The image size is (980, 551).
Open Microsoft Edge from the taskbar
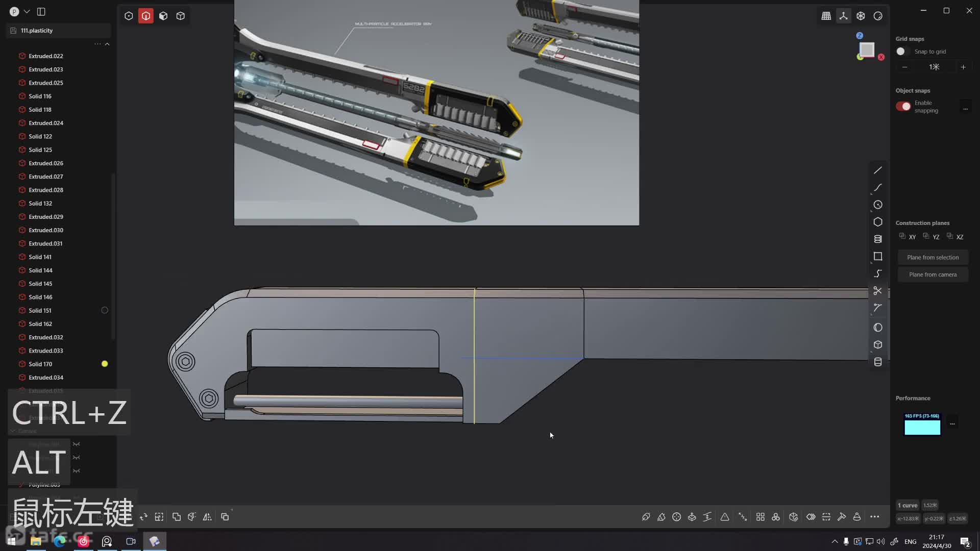pyautogui.click(x=60, y=541)
